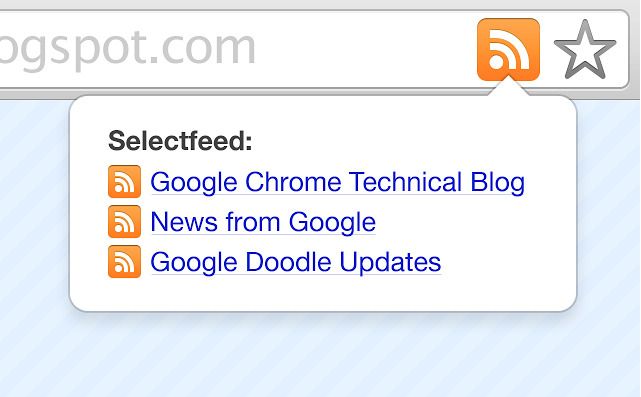Click striped page background right of the popup
Viewport: 641px width, 397px height.
pos(609,204)
